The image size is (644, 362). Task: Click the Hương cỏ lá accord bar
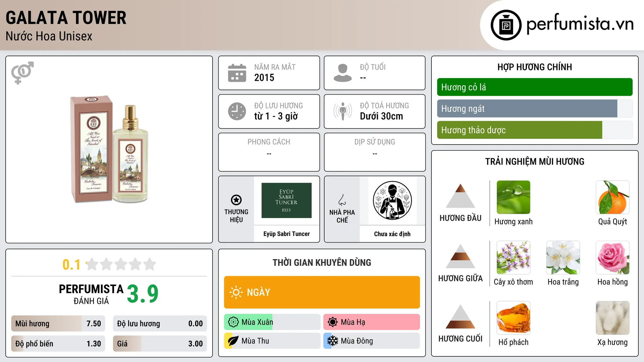[x=535, y=87]
